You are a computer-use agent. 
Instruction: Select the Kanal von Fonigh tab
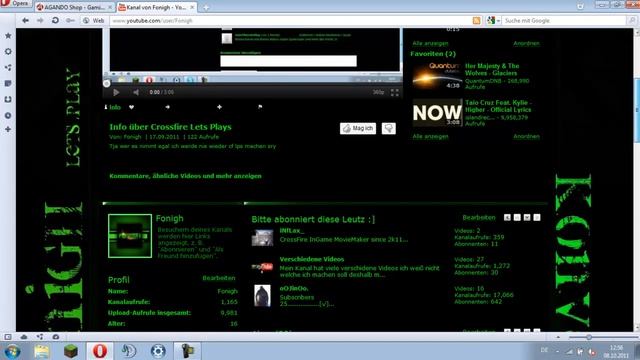[x=157, y=7]
